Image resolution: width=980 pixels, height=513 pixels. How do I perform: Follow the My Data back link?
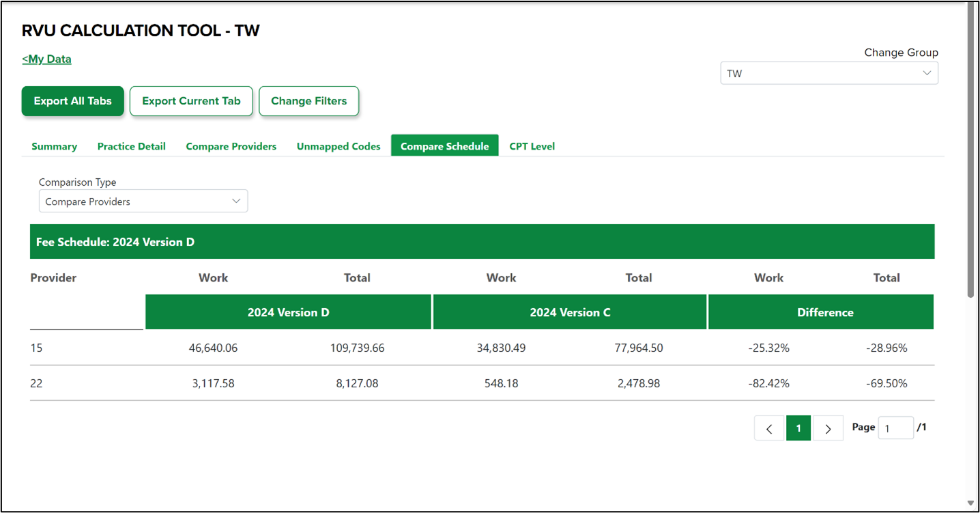coord(46,59)
